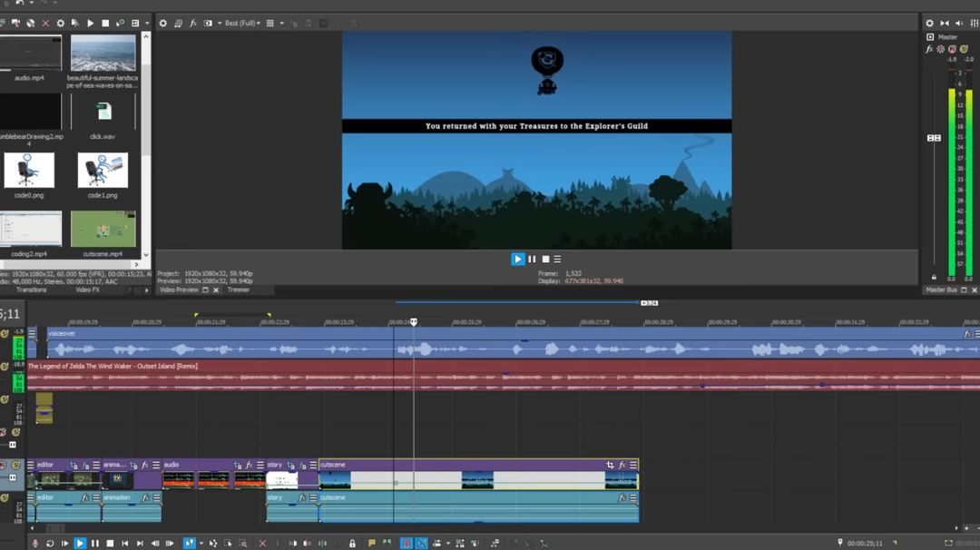Toggle Split Screen View icon above preview

point(208,23)
